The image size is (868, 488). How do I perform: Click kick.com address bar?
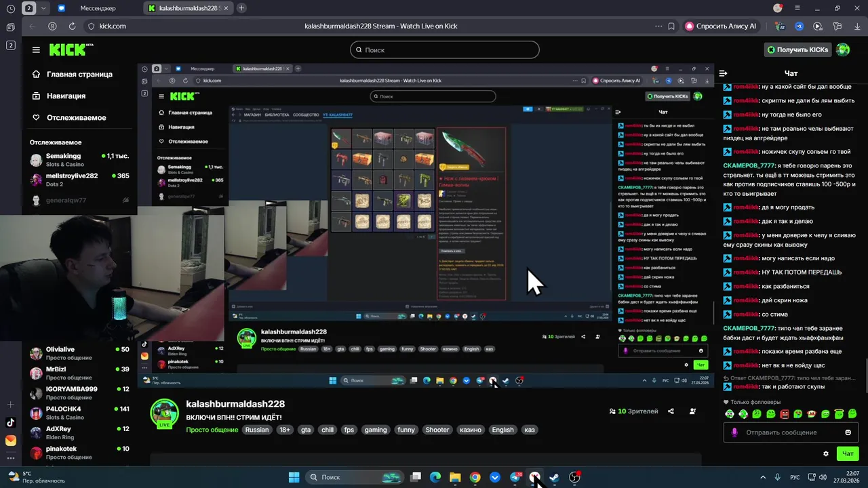(x=113, y=26)
